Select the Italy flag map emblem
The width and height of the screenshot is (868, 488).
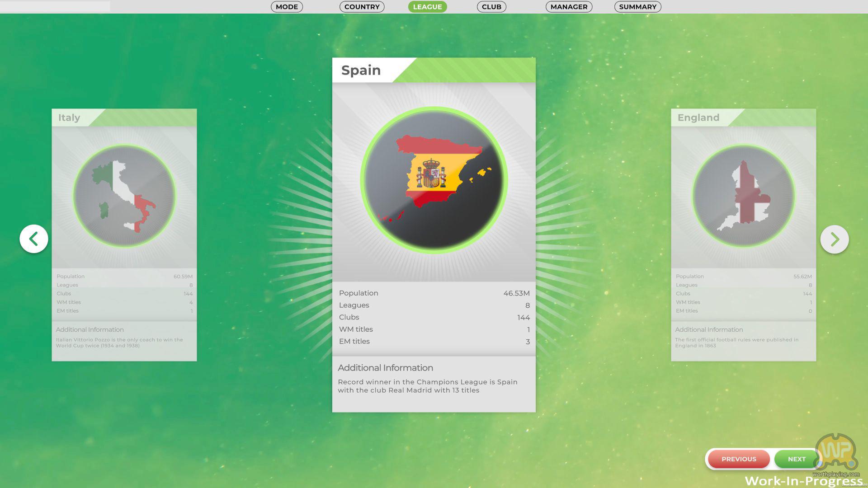pos(124,196)
